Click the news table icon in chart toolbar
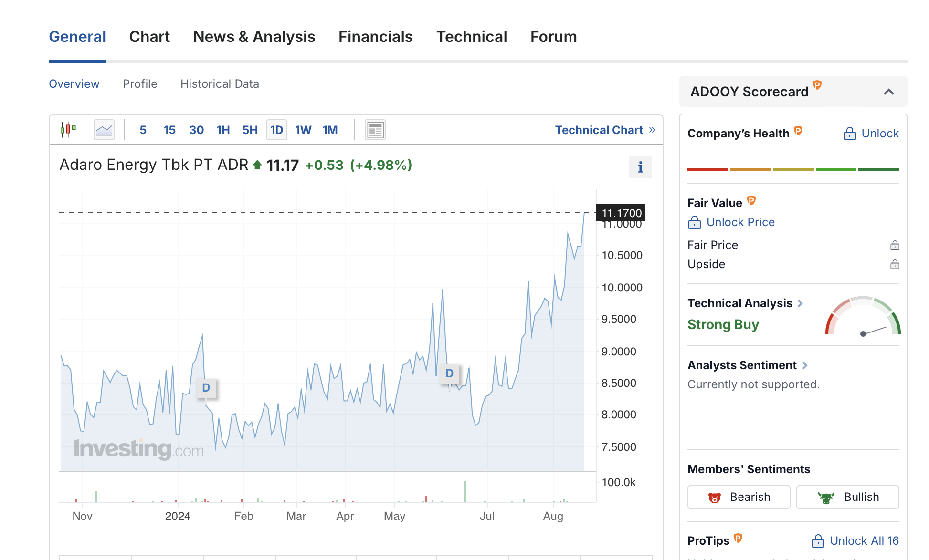 click(x=375, y=130)
